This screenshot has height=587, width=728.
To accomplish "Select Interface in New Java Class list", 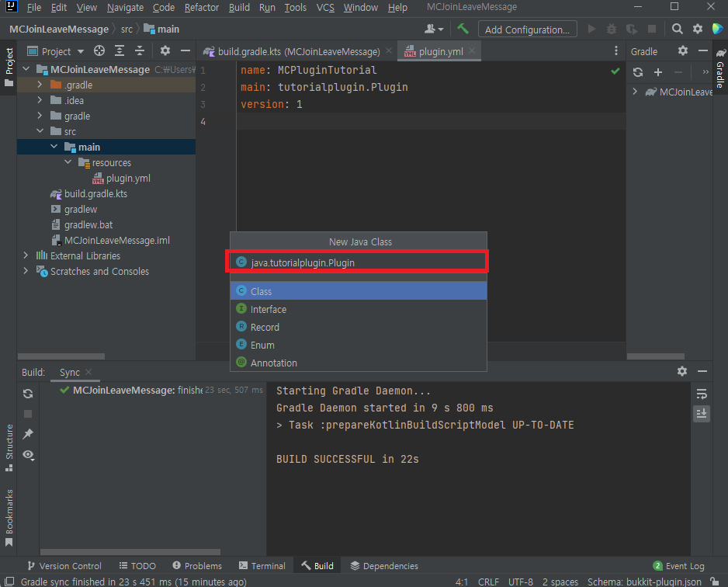I will click(x=359, y=309).
